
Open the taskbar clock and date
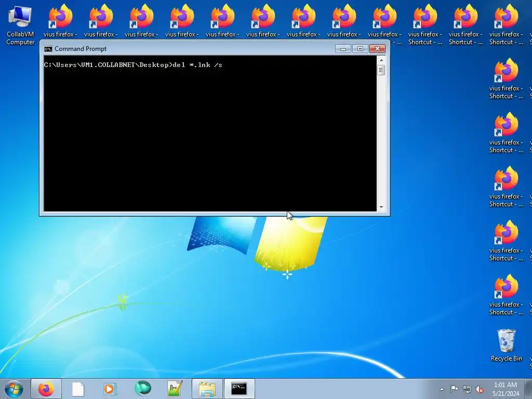coord(505,389)
